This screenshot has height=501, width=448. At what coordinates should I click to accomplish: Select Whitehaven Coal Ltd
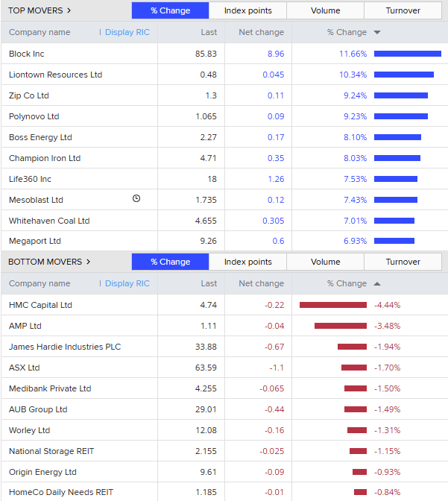point(49,221)
